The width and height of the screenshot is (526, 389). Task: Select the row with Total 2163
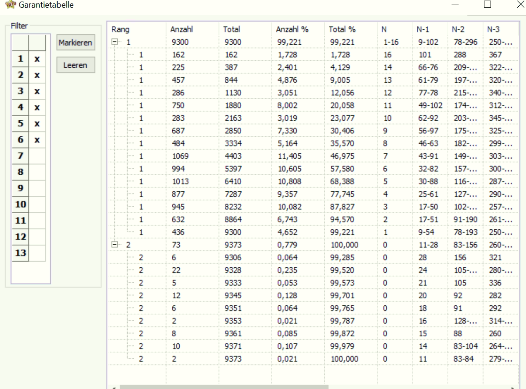[314, 118]
